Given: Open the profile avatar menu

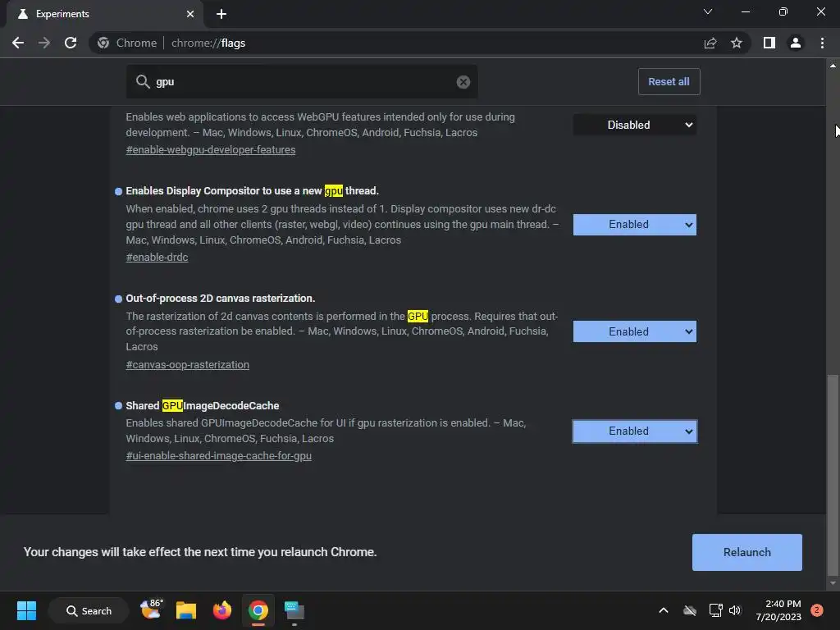Looking at the screenshot, I should [796, 43].
